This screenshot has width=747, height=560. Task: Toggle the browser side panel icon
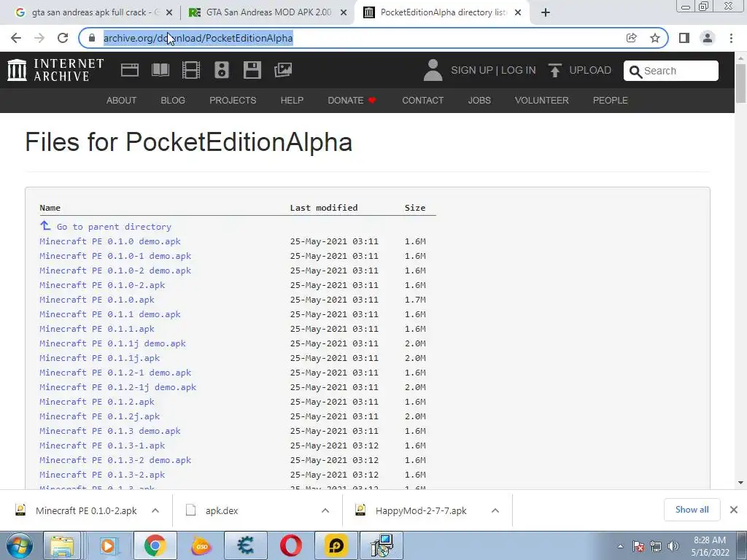[x=684, y=38]
